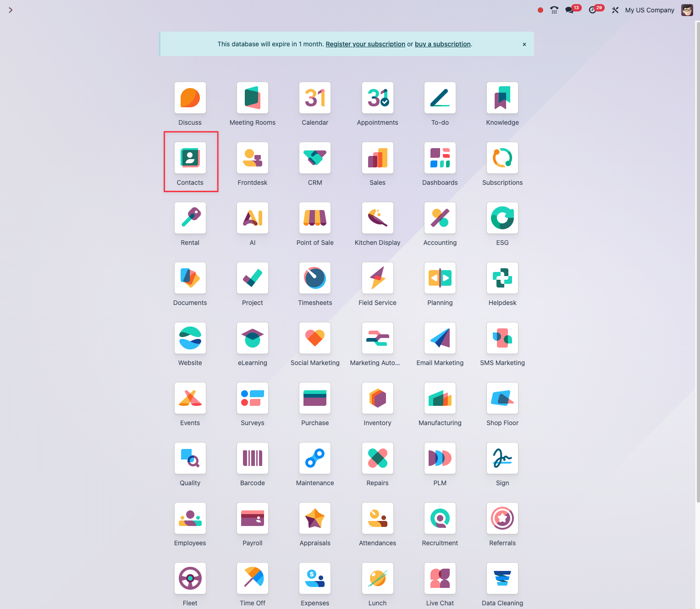The height and width of the screenshot is (609, 700).
Task: Open the Frontdesk app
Action: click(253, 158)
